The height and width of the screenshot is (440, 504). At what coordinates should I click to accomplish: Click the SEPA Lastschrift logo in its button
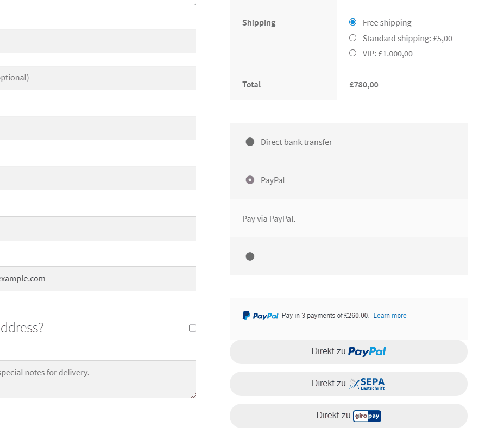368,383
